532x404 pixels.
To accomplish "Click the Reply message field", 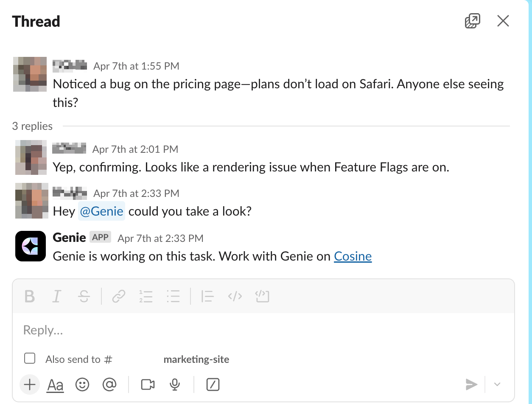I will coord(255,330).
